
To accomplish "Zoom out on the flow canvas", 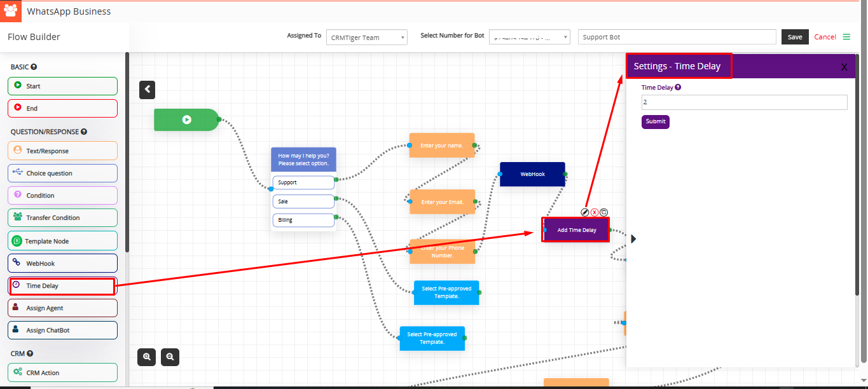I will coord(170,357).
